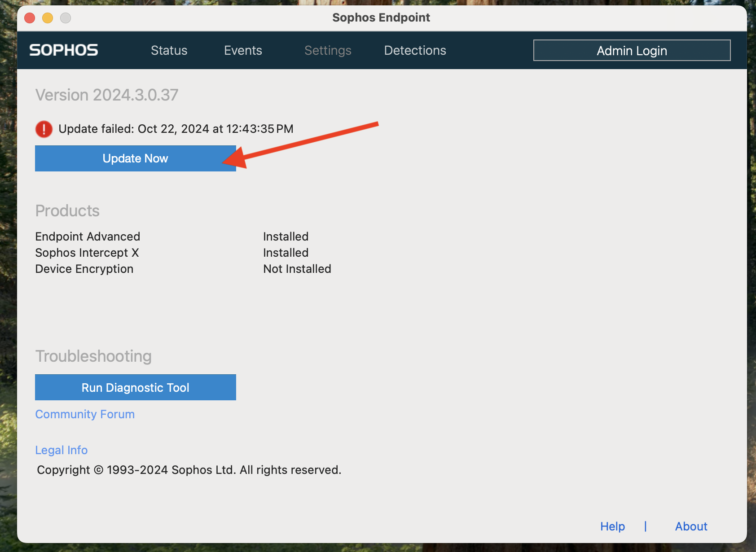
Task: Click the Sophos logo
Action: [x=63, y=50]
